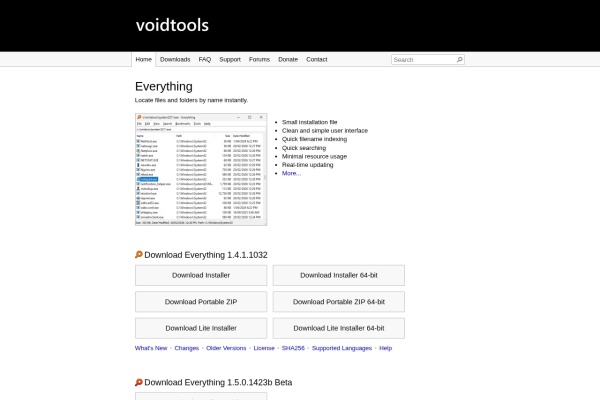Image resolution: width=600 pixels, height=400 pixels.
Task: Go to the FAQ page
Action: [205, 59]
